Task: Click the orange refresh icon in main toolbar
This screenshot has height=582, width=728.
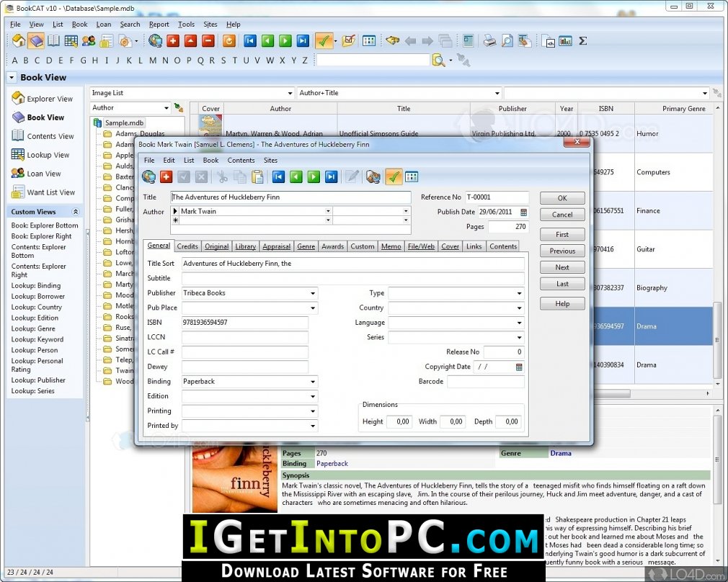Action: (x=229, y=41)
